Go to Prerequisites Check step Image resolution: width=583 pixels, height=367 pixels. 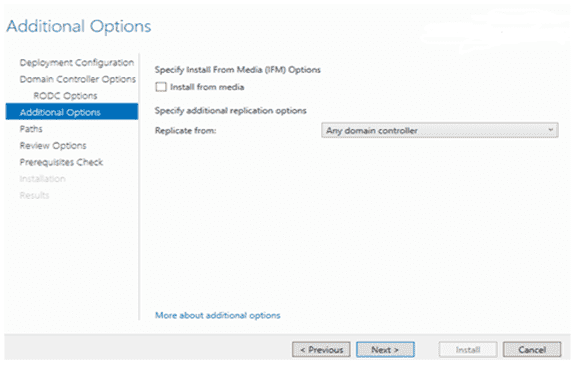tap(61, 162)
